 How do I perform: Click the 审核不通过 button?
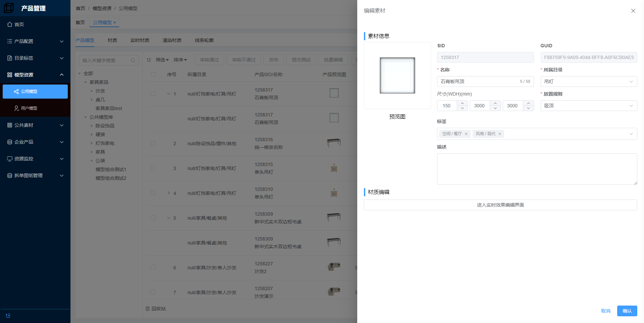(244, 60)
